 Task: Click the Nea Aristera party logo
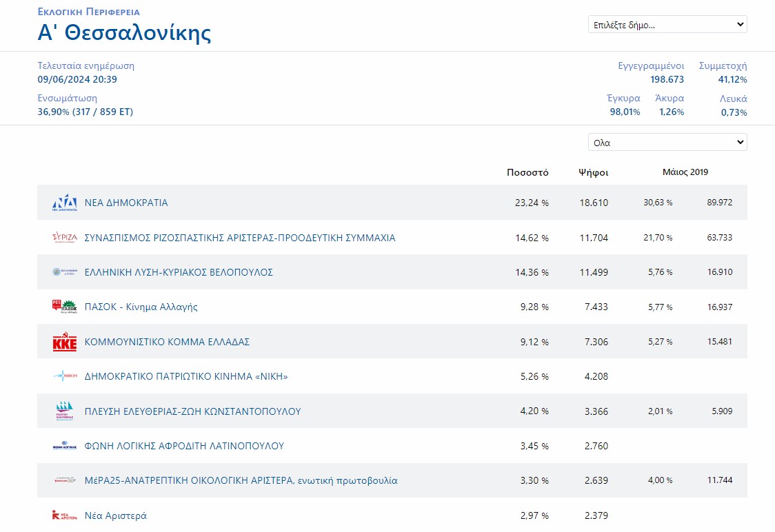65,515
